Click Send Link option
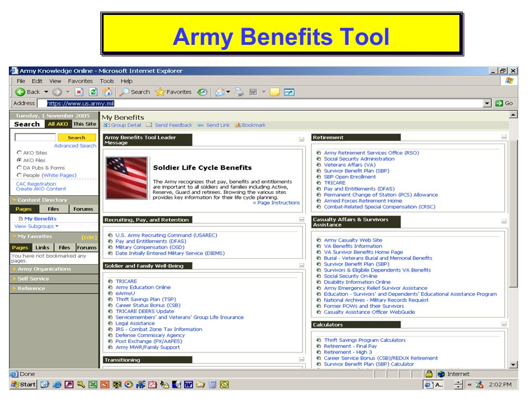 pos(214,125)
